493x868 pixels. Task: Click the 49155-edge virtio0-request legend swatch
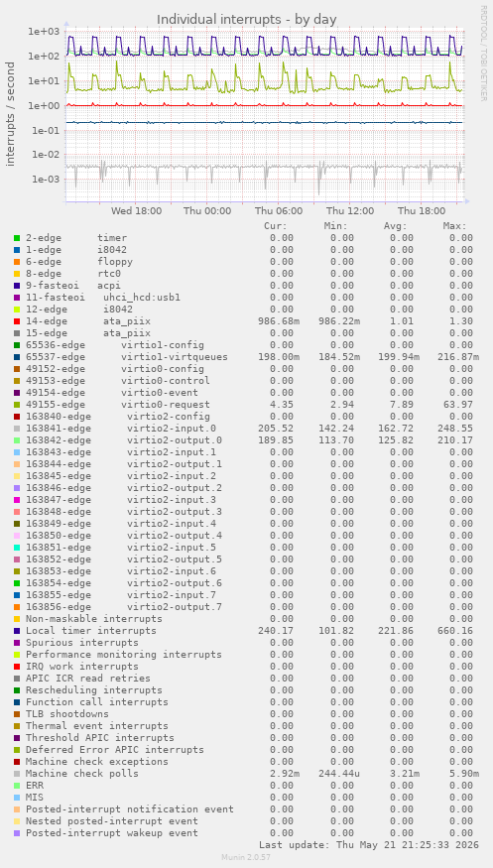point(17,405)
